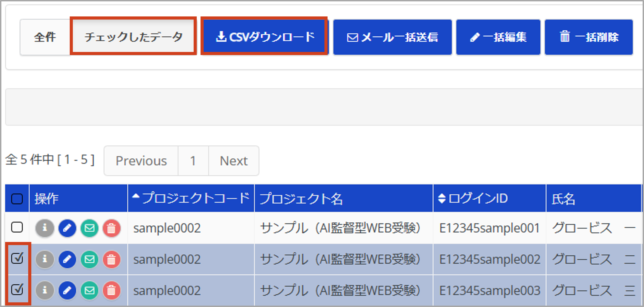Select the 全件 tab
The width and height of the screenshot is (644, 307).
tap(45, 37)
